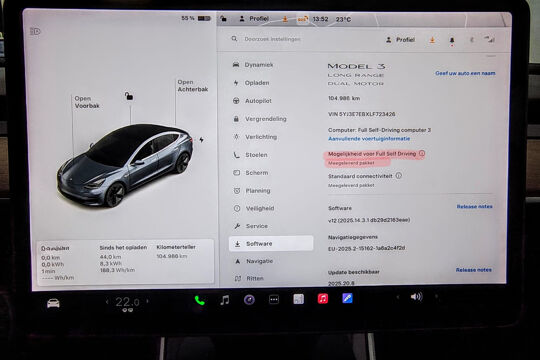This screenshot has width=540, height=360.
Task: Open the dashcam camera app icon
Action: pyautogui.click(x=249, y=300)
